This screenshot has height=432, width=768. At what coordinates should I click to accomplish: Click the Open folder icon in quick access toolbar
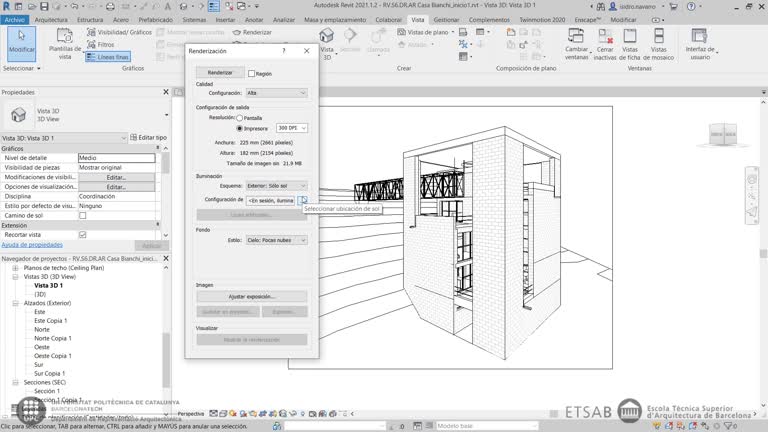tap(32, 6)
